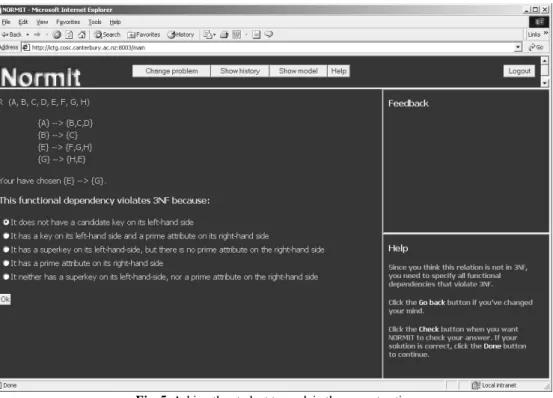Open the History pane toolbar button
This screenshot has width=553, height=398.
pos(181,35)
